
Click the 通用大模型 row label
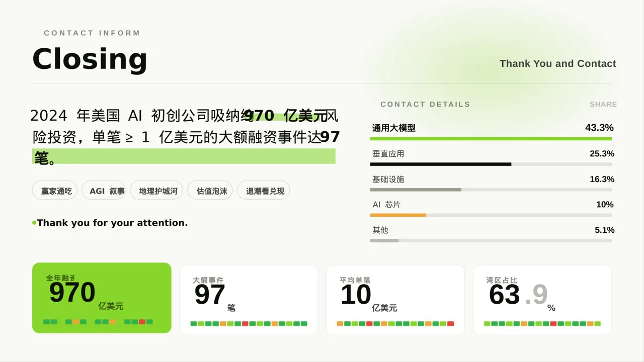tap(394, 128)
